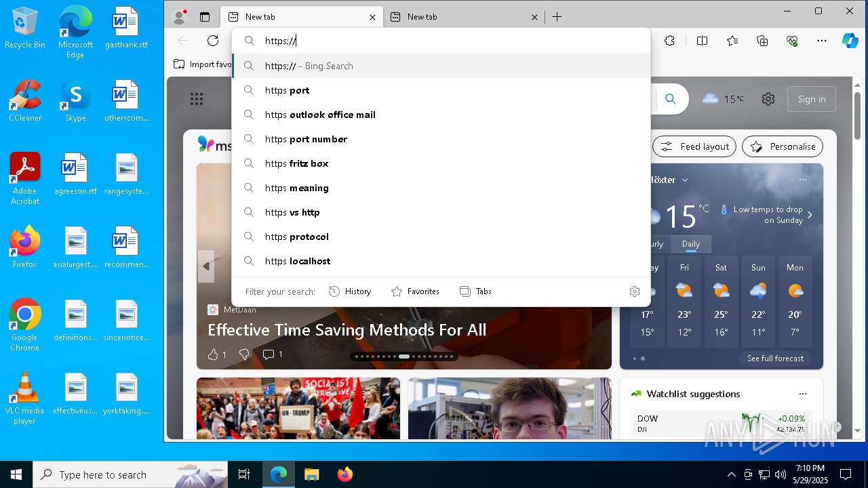Open the Favorites star icon in toolbar
The height and width of the screenshot is (488, 868).
click(732, 41)
